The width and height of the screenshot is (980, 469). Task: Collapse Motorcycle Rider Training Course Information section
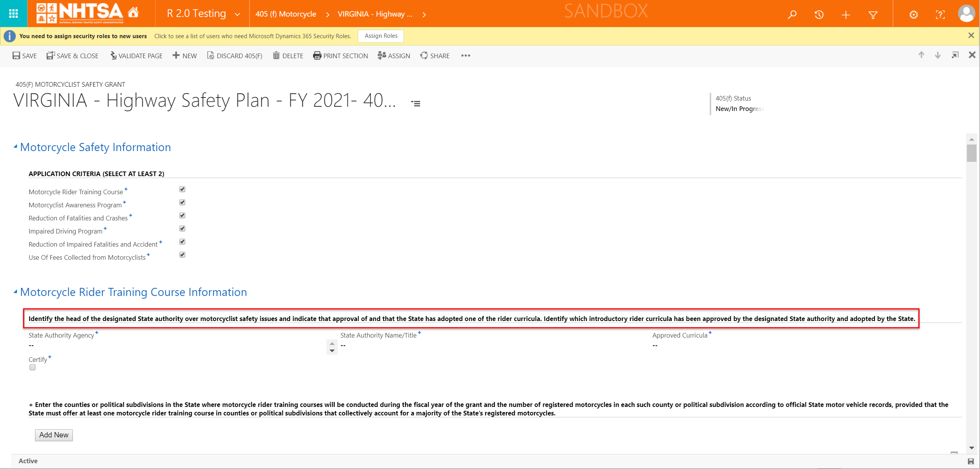click(15, 292)
